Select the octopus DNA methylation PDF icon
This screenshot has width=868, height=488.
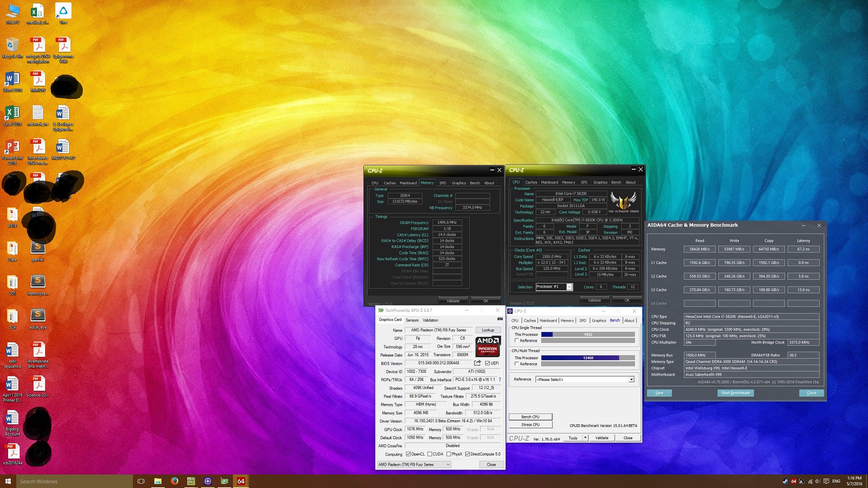pos(38,50)
